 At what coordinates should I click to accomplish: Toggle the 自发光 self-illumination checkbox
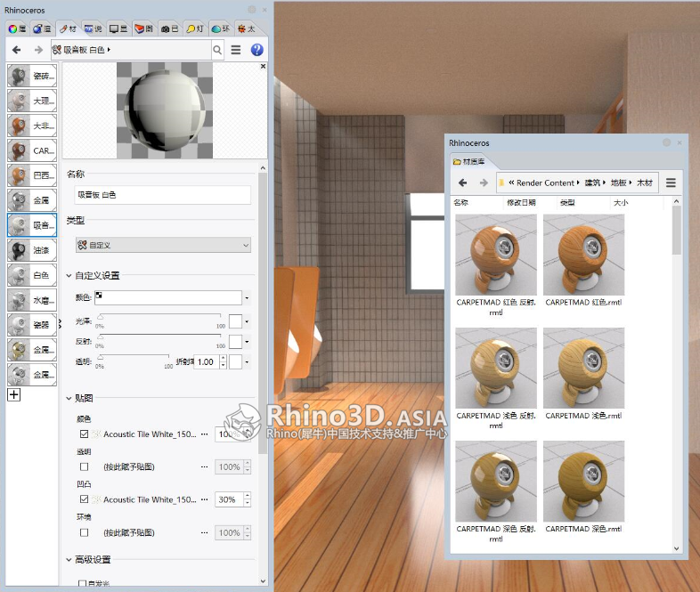[x=82, y=583]
